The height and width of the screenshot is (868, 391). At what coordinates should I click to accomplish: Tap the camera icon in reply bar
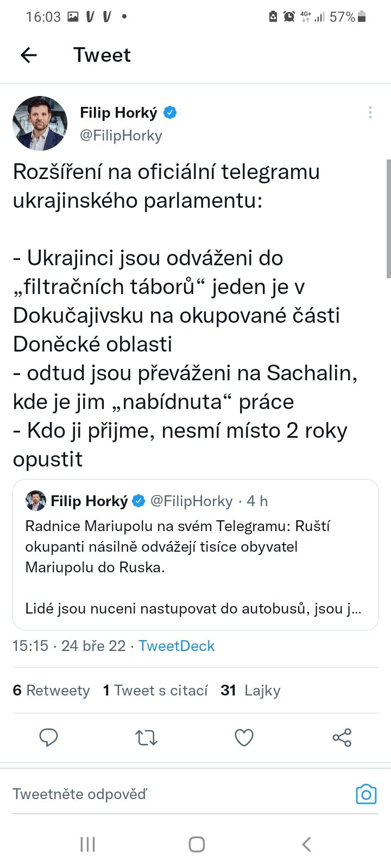(366, 794)
